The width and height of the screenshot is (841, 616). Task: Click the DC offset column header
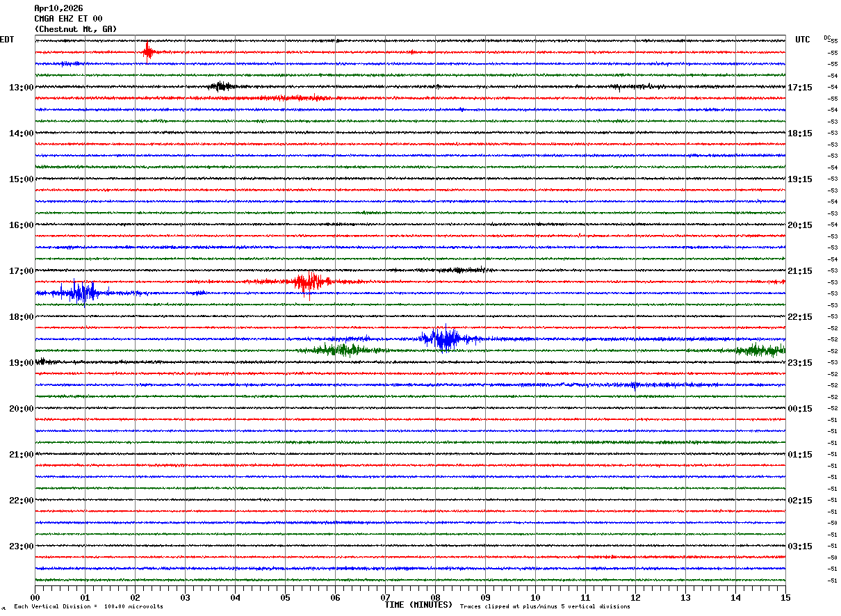[x=827, y=38]
